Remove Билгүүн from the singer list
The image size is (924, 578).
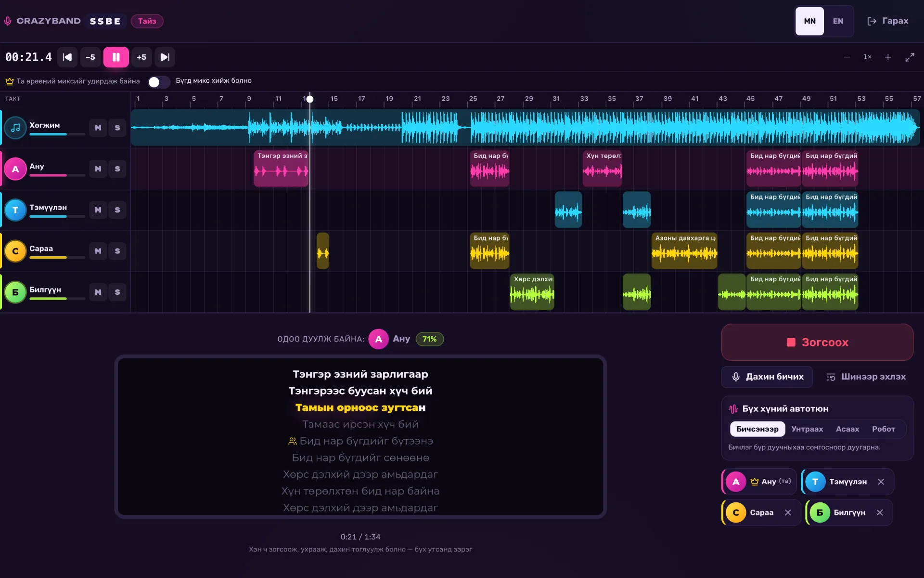pos(880,512)
